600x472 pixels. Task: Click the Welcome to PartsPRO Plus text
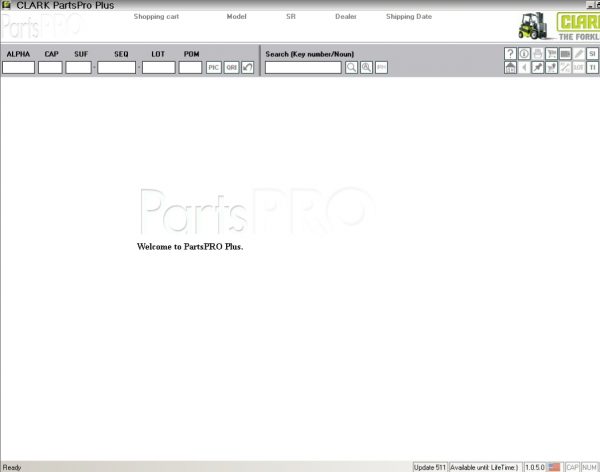[x=190, y=247]
